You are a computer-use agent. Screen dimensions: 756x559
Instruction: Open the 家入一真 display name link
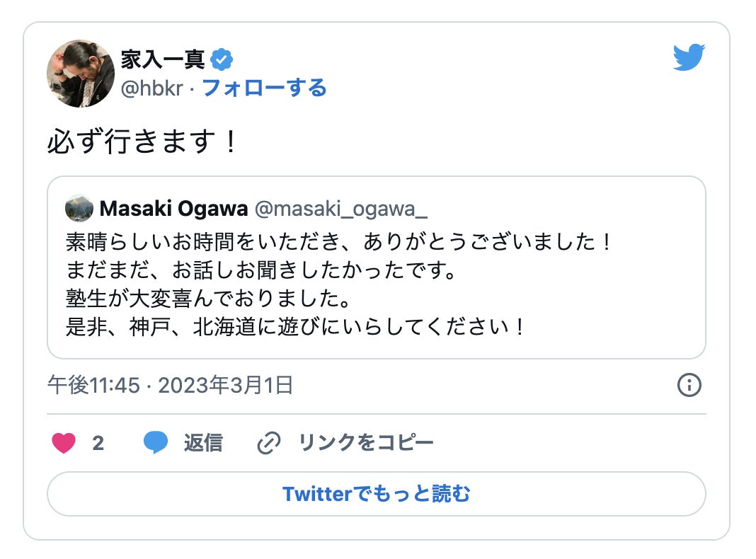(x=163, y=61)
